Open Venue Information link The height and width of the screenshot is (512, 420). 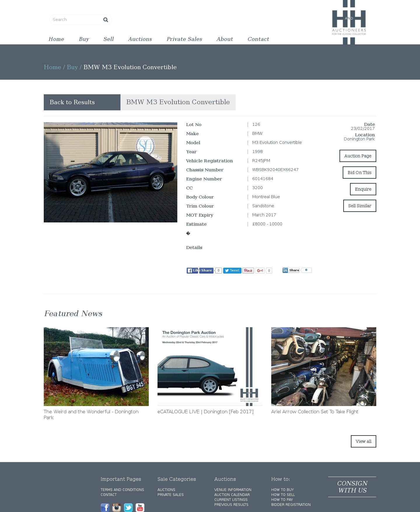click(x=233, y=490)
